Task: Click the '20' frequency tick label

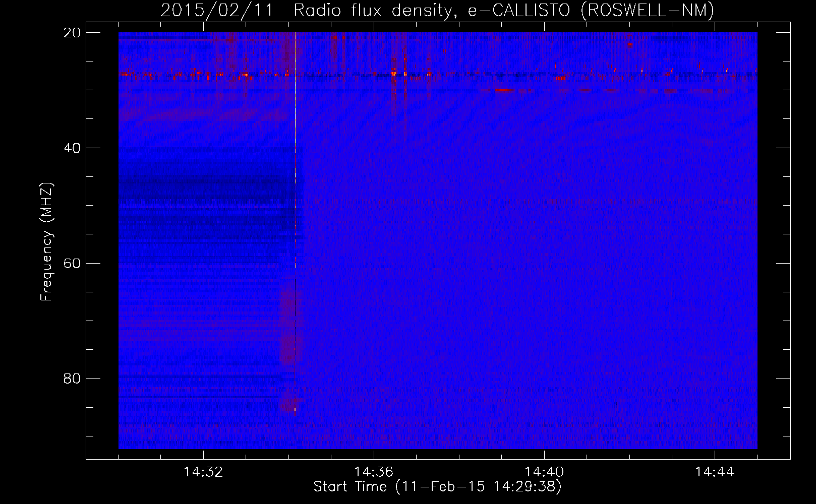Action: [73, 33]
